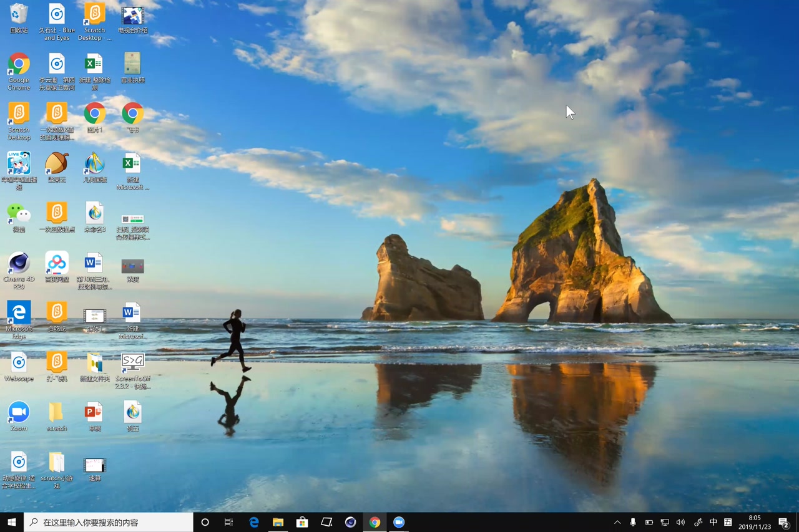Select the Cinema 4D R20 shortcut
The height and width of the screenshot is (532, 799).
pyautogui.click(x=19, y=271)
